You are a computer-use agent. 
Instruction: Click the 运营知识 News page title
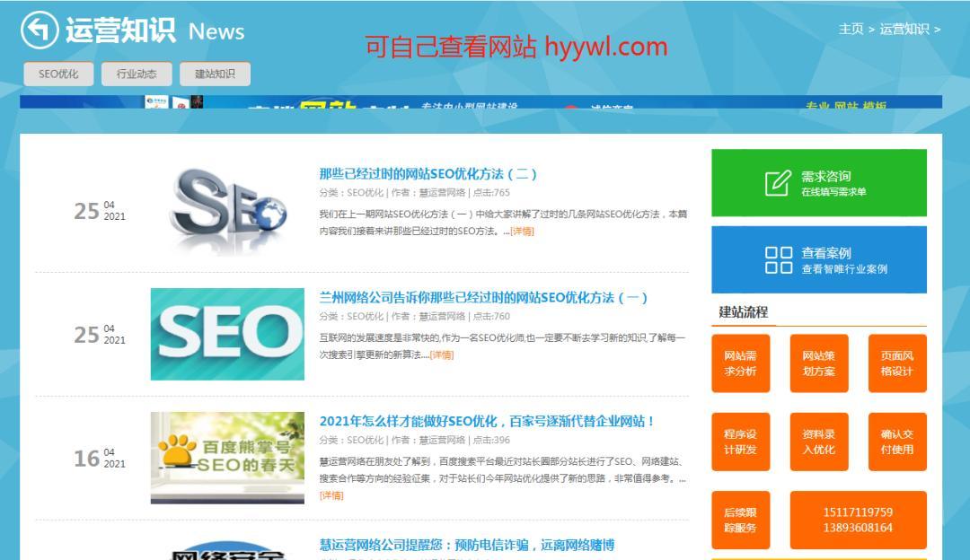pos(154,31)
